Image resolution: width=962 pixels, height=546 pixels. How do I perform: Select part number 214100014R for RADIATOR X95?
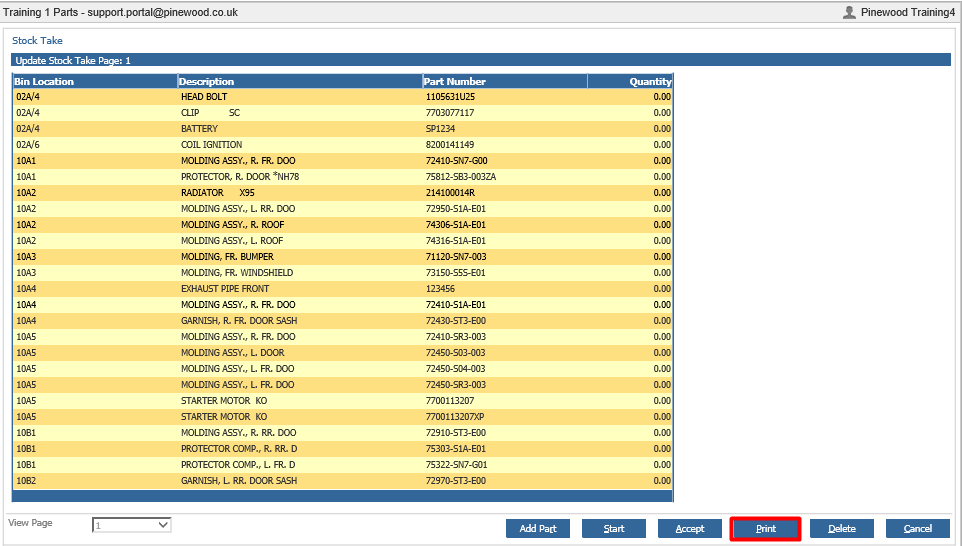coord(450,193)
